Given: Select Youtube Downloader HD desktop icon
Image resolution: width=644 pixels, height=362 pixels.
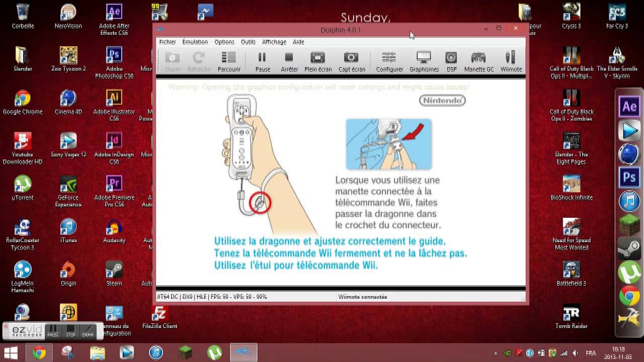Looking at the screenshot, I should click(23, 148).
